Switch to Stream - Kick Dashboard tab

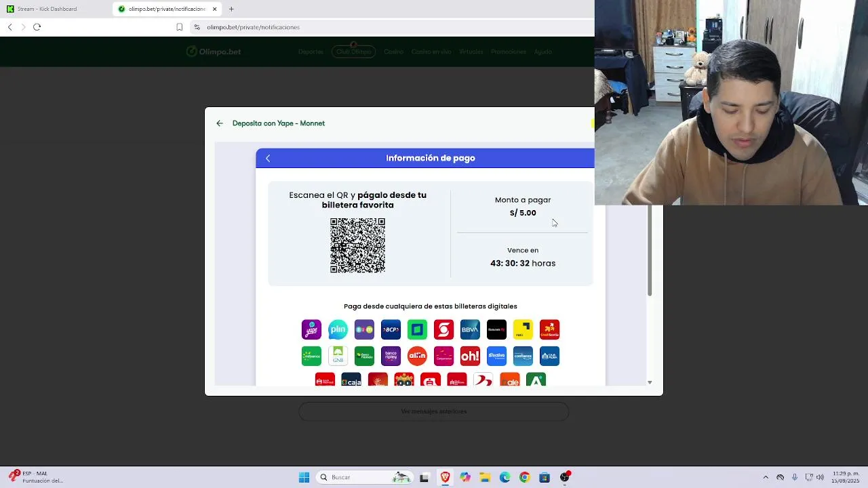(47, 9)
